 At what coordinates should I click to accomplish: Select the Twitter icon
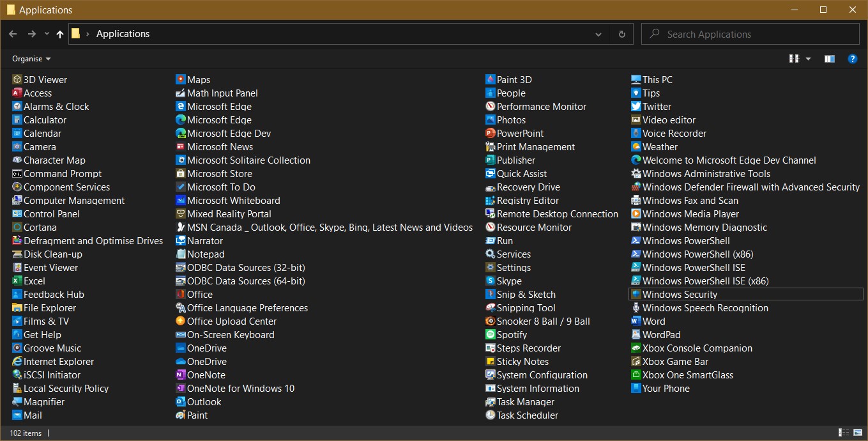click(636, 107)
